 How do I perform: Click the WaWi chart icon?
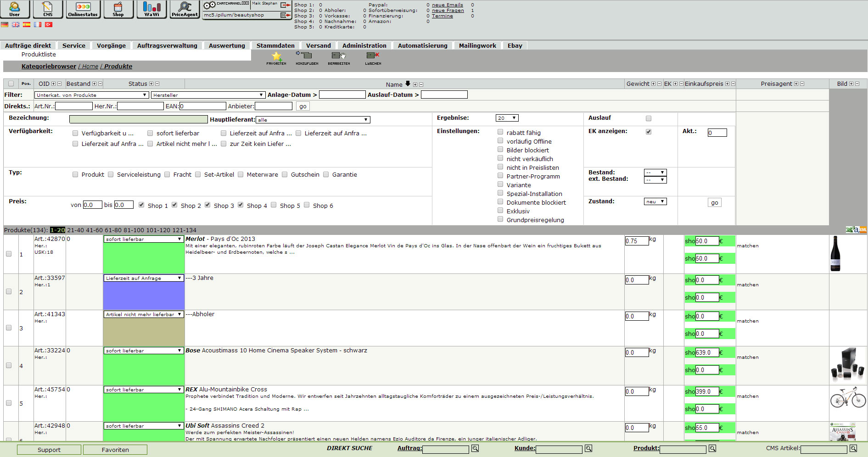[x=151, y=9]
